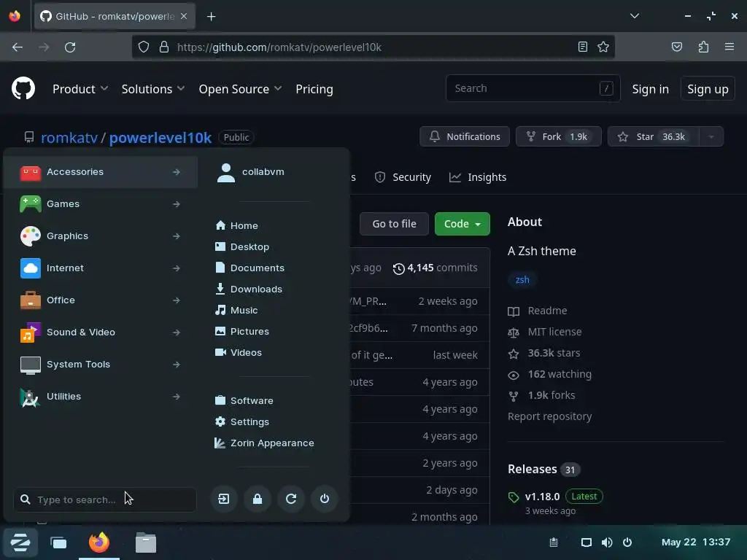Viewport: 747px width, 560px height.
Task: Open Desktop folder from the menu
Action: pos(242,246)
